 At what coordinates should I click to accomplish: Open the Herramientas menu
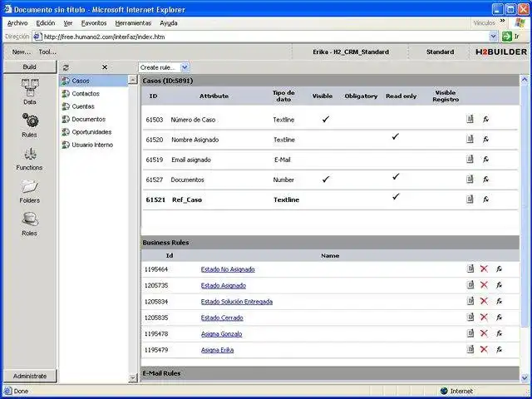133,23
